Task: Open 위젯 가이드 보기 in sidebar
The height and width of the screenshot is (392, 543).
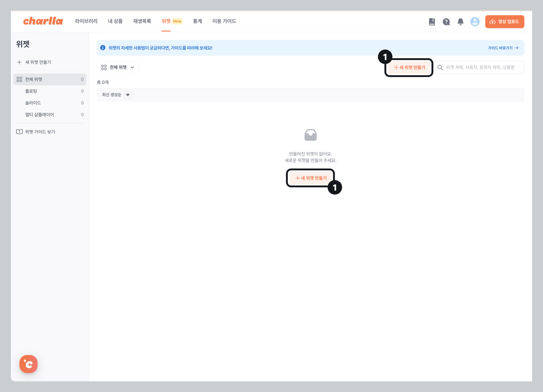Action: [x=40, y=132]
